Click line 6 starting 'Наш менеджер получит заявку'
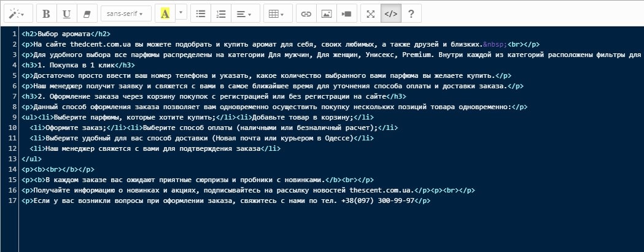 273,86
